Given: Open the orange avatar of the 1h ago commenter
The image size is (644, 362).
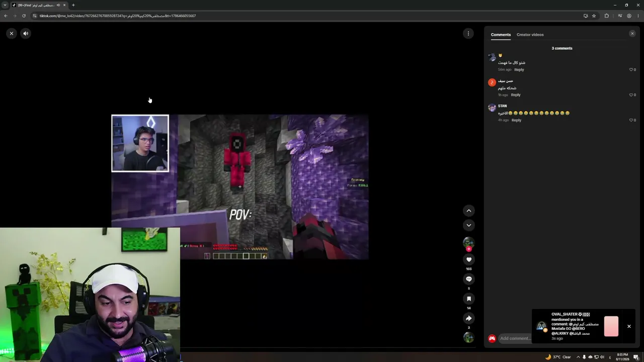Looking at the screenshot, I should tap(492, 82).
